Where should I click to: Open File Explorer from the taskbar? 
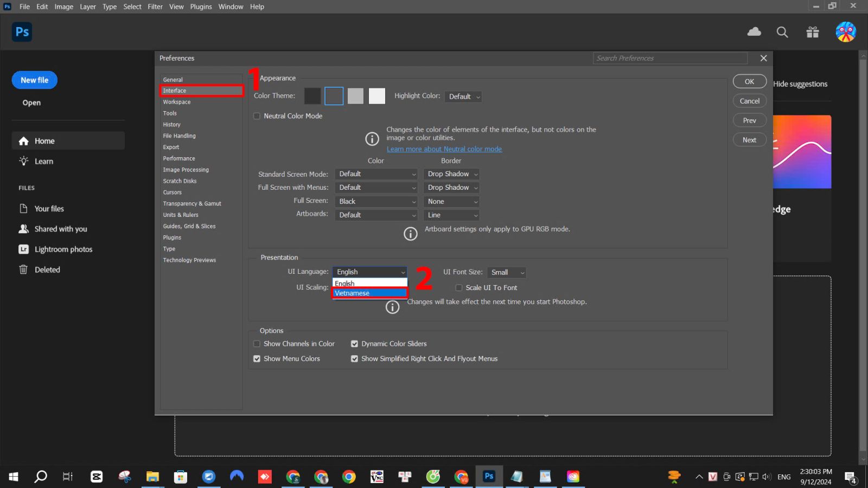pyautogui.click(x=152, y=477)
